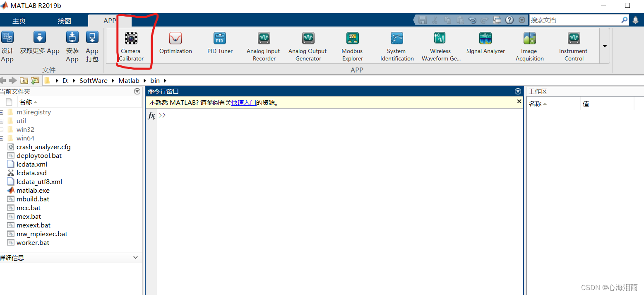The image size is (644, 295).
Task: Launch the Camera Calibrator app
Action: (131, 46)
